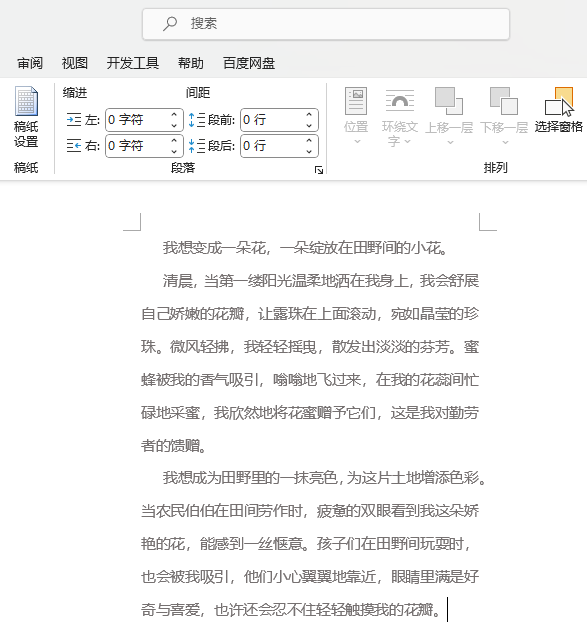Click the line 者的馈赠。
Image resolution: width=587 pixels, height=644 pixels.
coord(174,445)
